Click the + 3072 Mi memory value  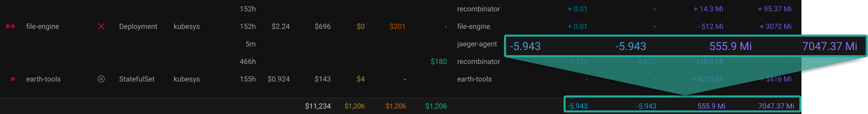click(x=775, y=26)
